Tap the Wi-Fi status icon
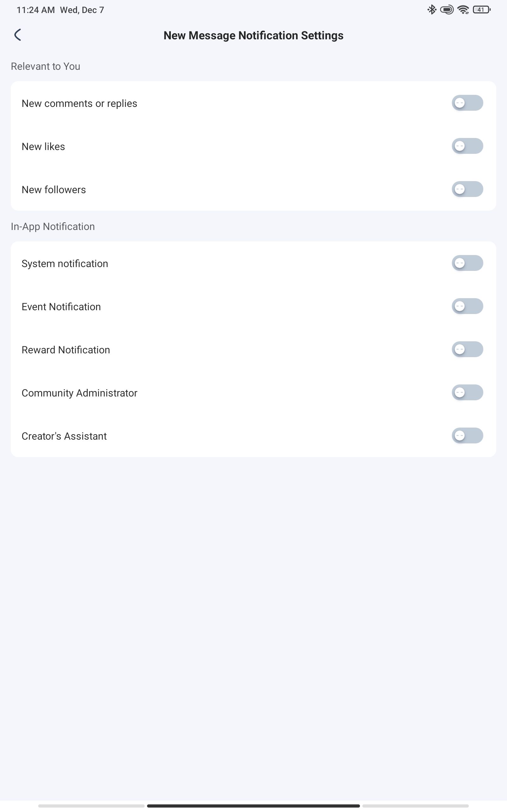This screenshot has height=812, width=507. (463, 10)
